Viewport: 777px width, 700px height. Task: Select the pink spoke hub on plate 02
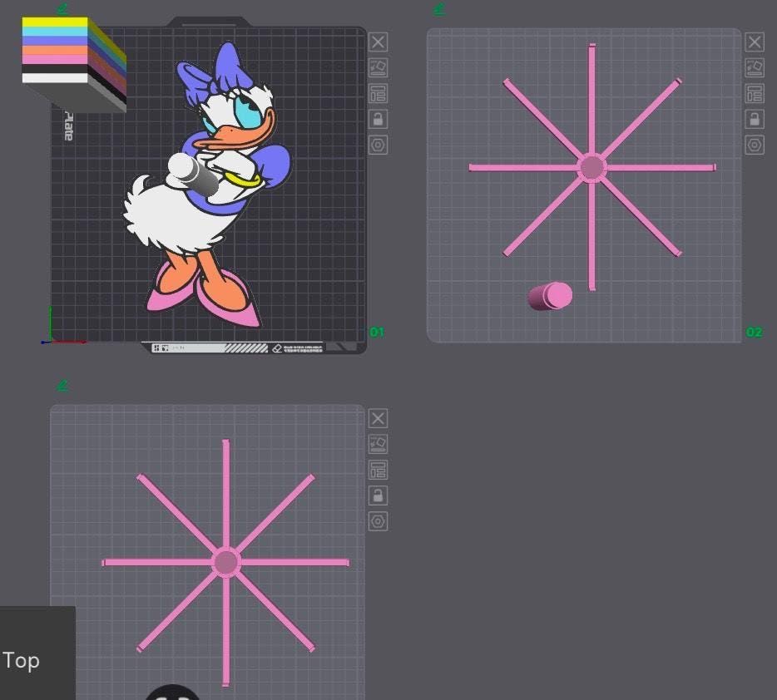592,167
